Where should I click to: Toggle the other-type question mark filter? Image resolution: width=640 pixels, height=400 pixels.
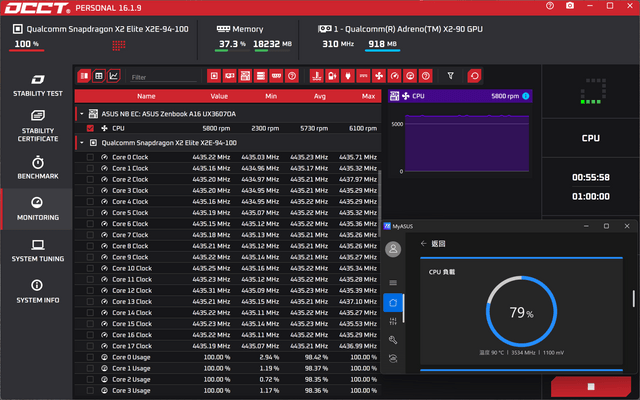(x=425, y=76)
